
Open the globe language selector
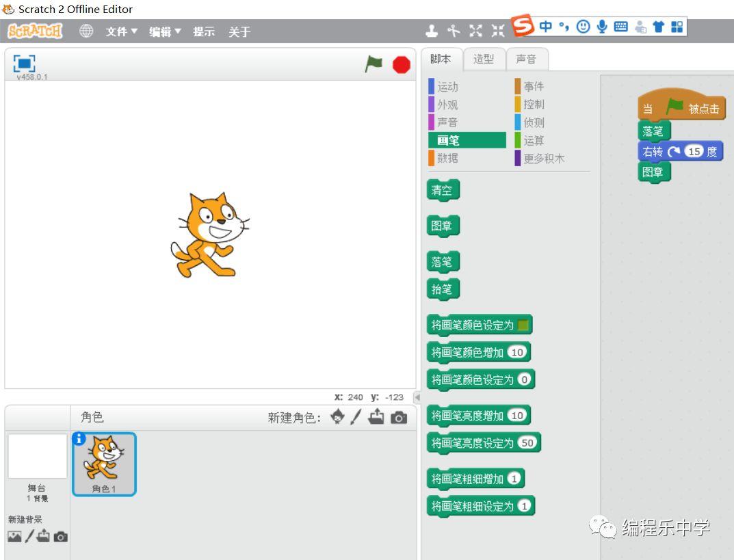(x=86, y=31)
